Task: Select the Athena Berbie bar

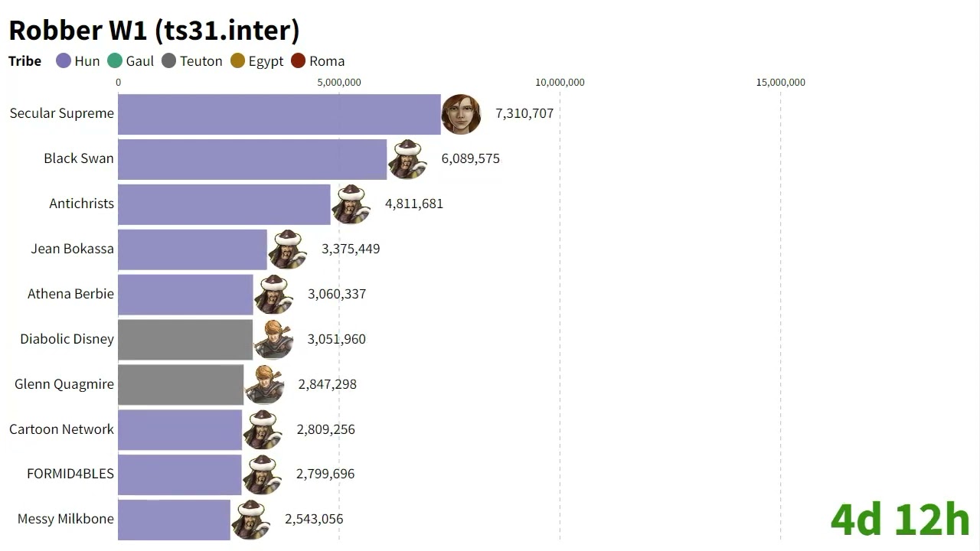Action: point(185,295)
